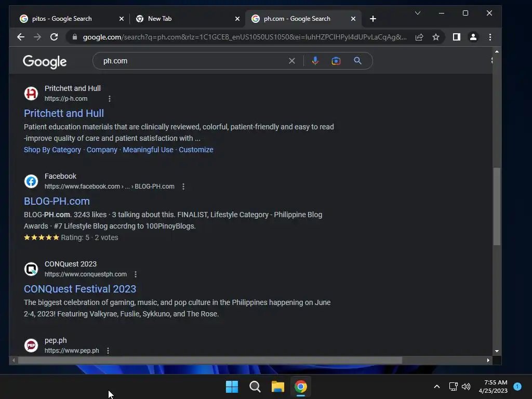The width and height of the screenshot is (532, 399).
Task: Share this page from address bar
Action: pyautogui.click(x=419, y=37)
